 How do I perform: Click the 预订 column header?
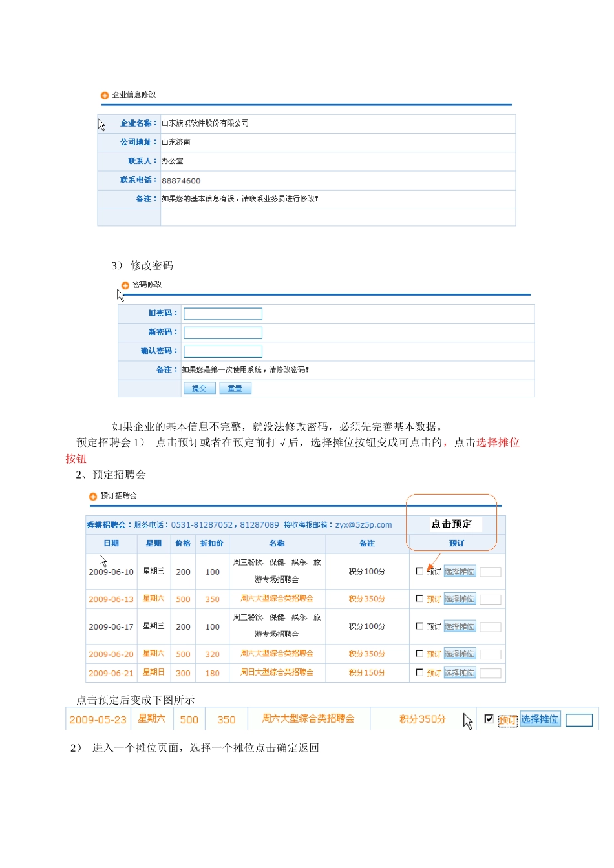point(457,544)
